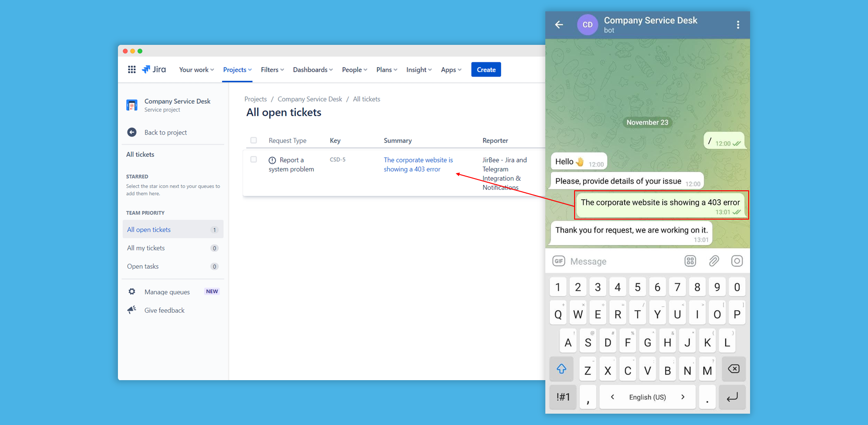This screenshot has height=425, width=868.
Task: Open All tickets in the sidebar
Action: click(140, 154)
